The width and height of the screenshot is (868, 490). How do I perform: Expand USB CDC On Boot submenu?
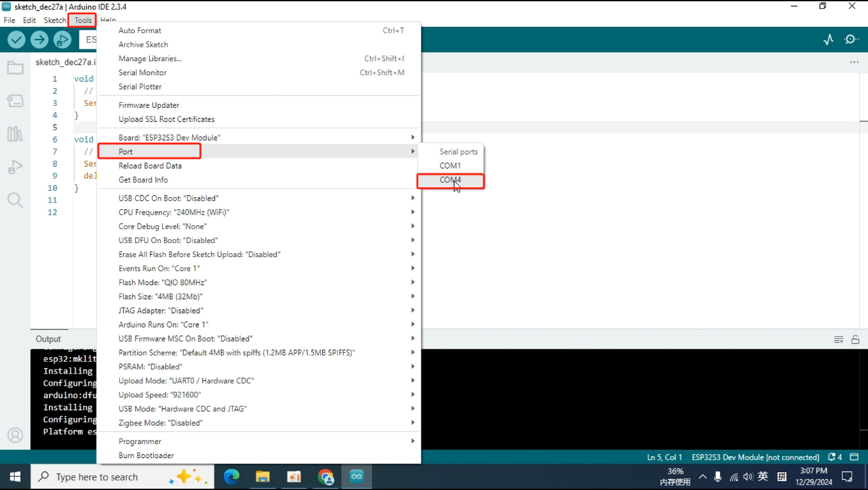(258, 198)
